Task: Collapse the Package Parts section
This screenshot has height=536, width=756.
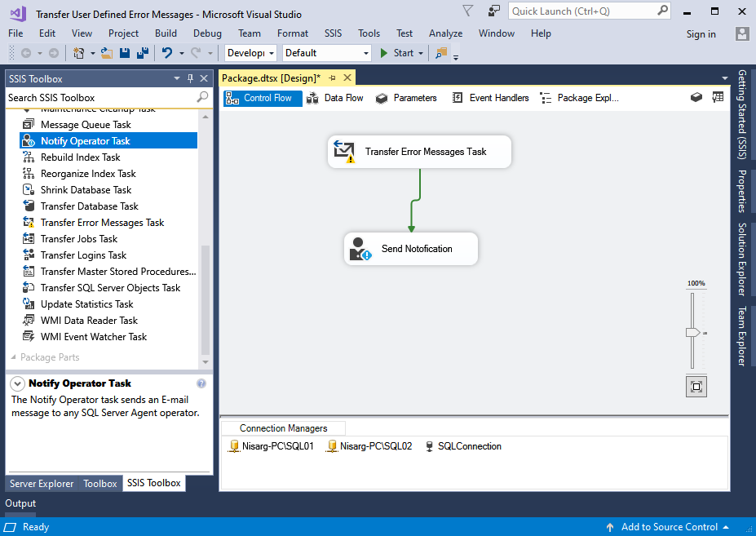Action: [14, 357]
